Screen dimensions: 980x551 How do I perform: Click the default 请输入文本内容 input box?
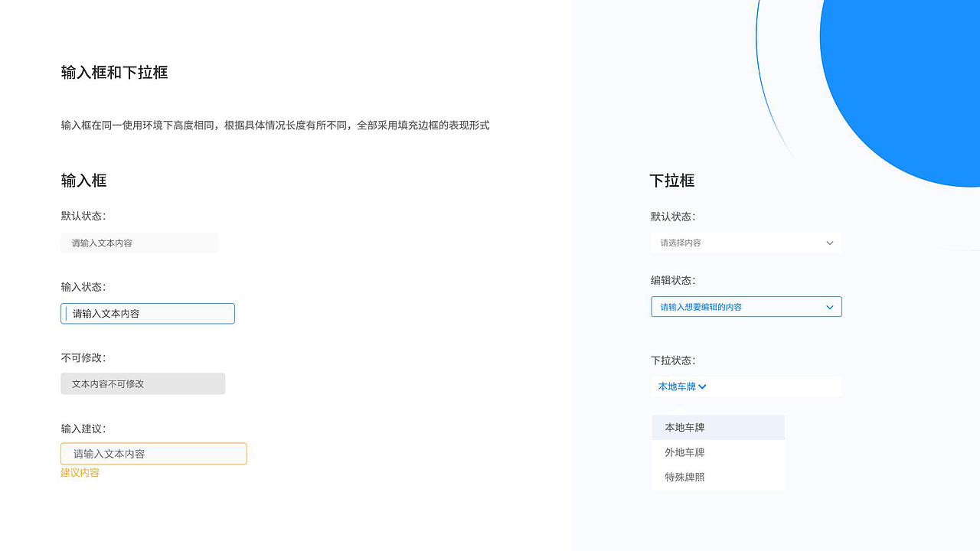[139, 243]
